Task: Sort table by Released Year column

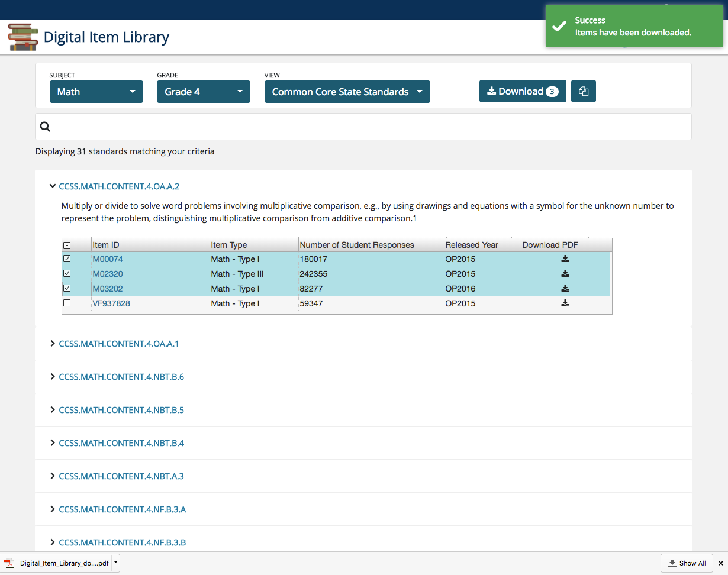Action: pyautogui.click(x=482, y=245)
